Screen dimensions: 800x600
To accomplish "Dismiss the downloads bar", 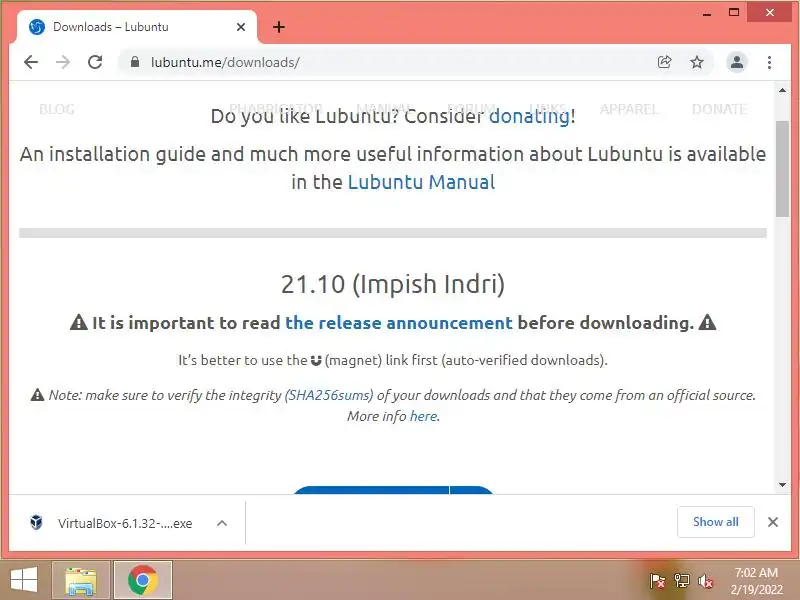I will (x=772, y=521).
